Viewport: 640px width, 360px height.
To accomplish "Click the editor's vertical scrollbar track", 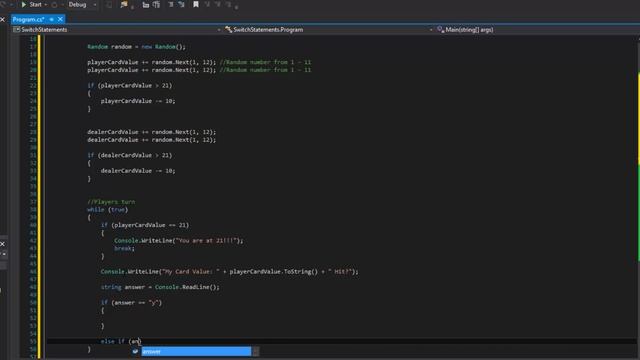I will pos(638,196).
